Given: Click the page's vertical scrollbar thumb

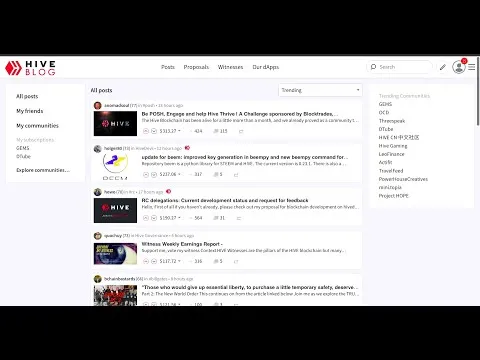Looking at the screenshot, I should click(x=478, y=91).
